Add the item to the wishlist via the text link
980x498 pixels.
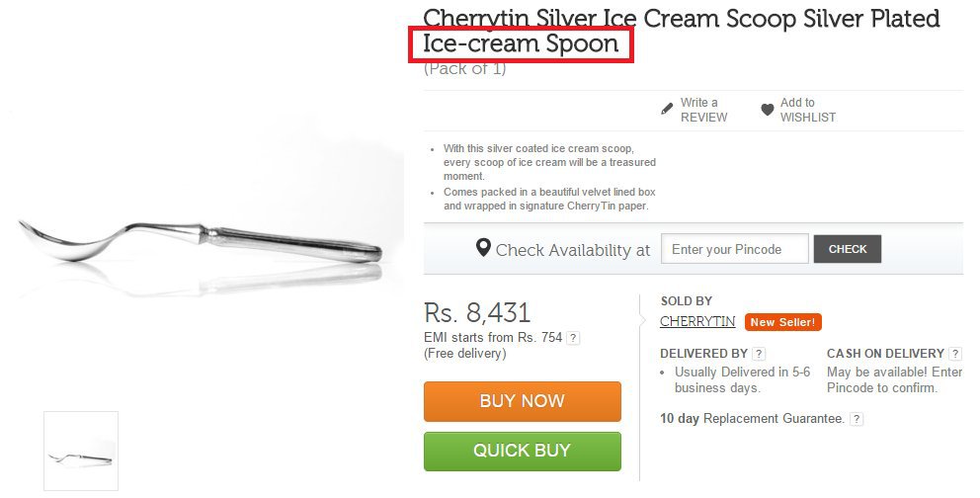point(807,110)
